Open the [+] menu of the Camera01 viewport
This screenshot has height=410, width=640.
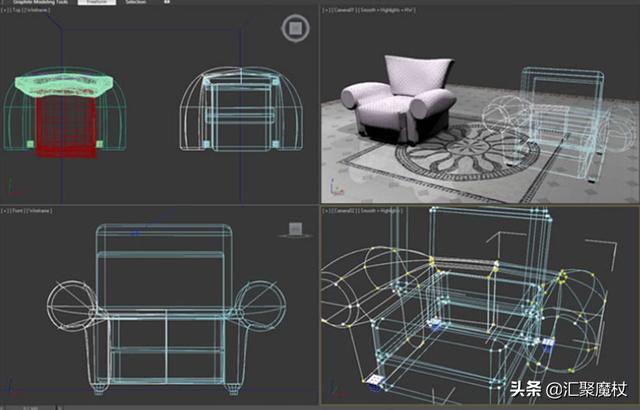(327, 12)
